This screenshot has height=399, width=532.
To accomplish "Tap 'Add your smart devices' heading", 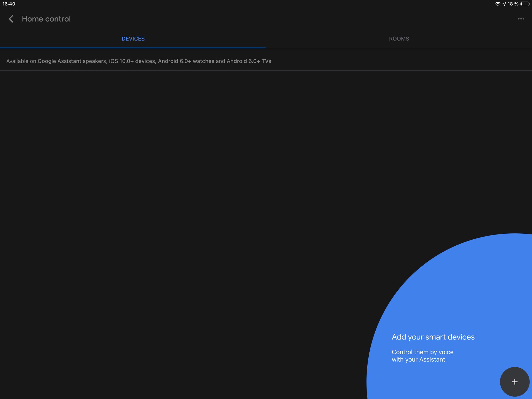I will click(433, 337).
